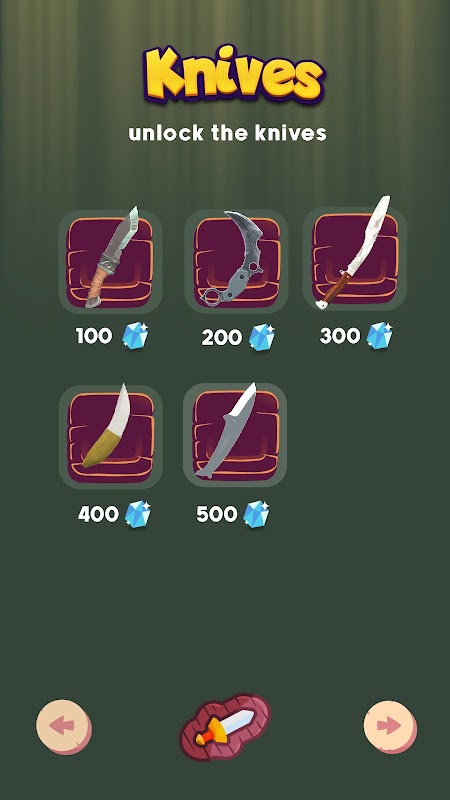Select the karambit knife costing 200 gems
This screenshot has width=450, height=800.
(236, 261)
